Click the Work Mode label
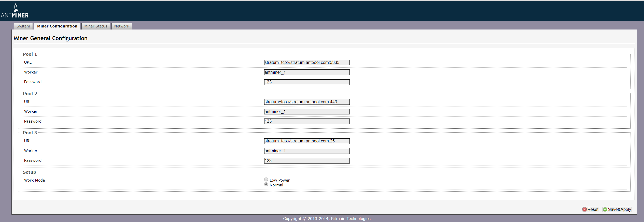The width and height of the screenshot is (644, 222). (x=34, y=180)
